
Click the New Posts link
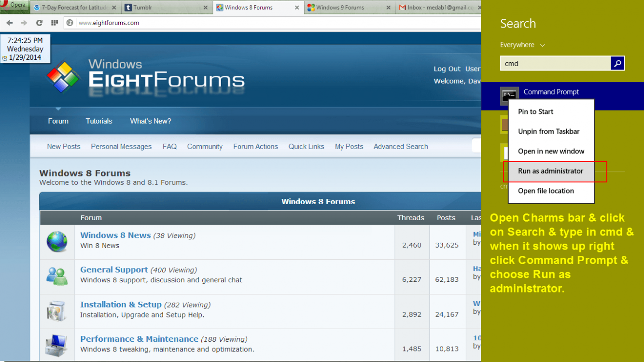(64, 147)
